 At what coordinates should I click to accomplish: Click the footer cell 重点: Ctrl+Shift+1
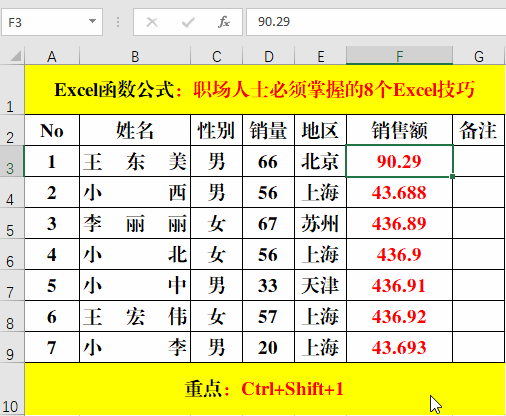[x=265, y=389]
